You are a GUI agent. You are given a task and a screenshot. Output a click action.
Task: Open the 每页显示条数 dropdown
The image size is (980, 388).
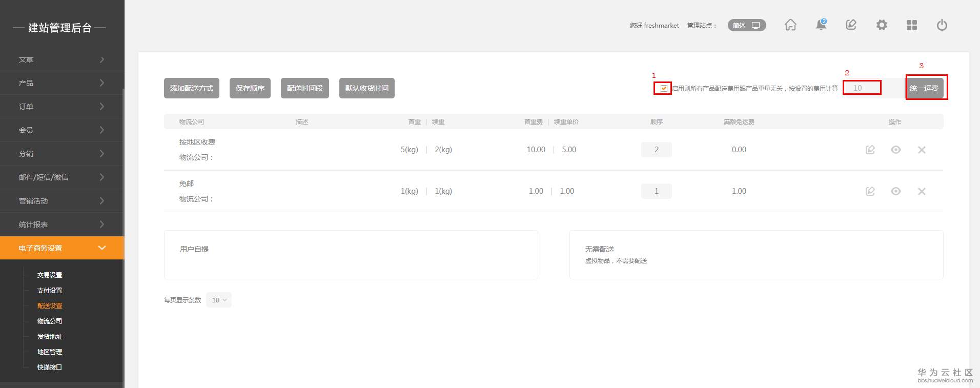(x=219, y=300)
